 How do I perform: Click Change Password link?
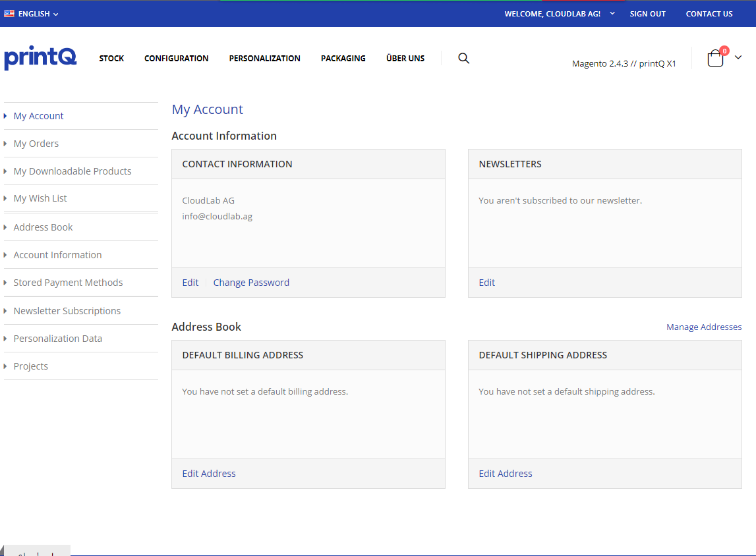pyautogui.click(x=251, y=283)
